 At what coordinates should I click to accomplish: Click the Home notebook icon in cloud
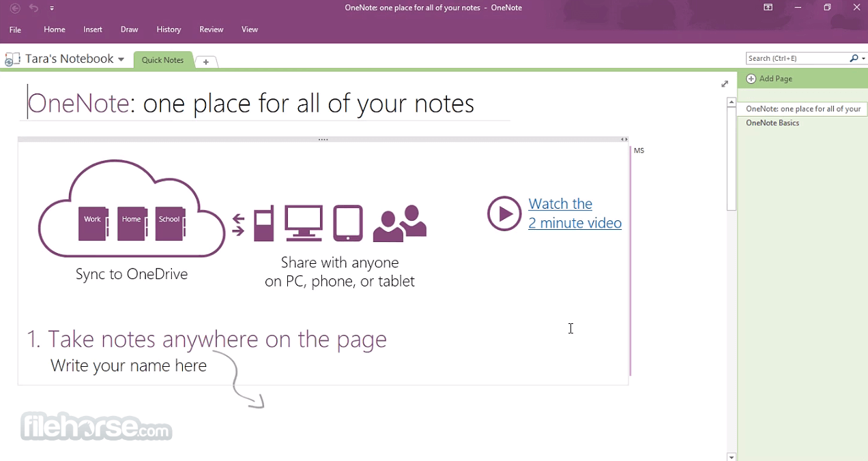[132, 224]
